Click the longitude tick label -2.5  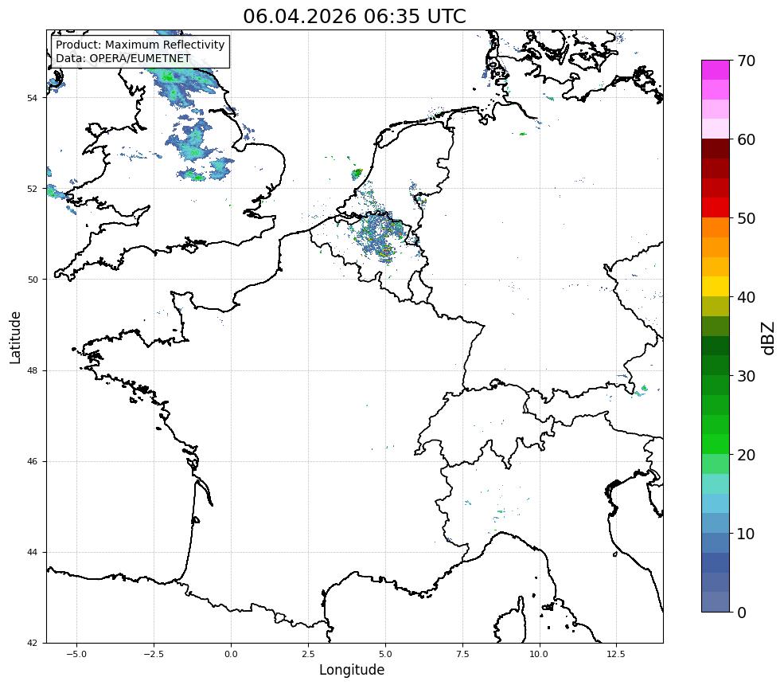pyautogui.click(x=154, y=654)
